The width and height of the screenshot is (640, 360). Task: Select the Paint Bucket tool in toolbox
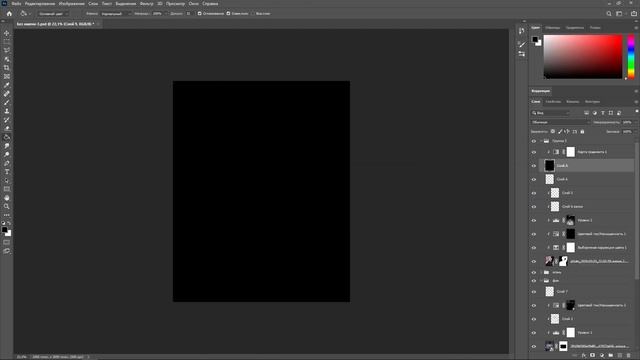click(x=7, y=137)
